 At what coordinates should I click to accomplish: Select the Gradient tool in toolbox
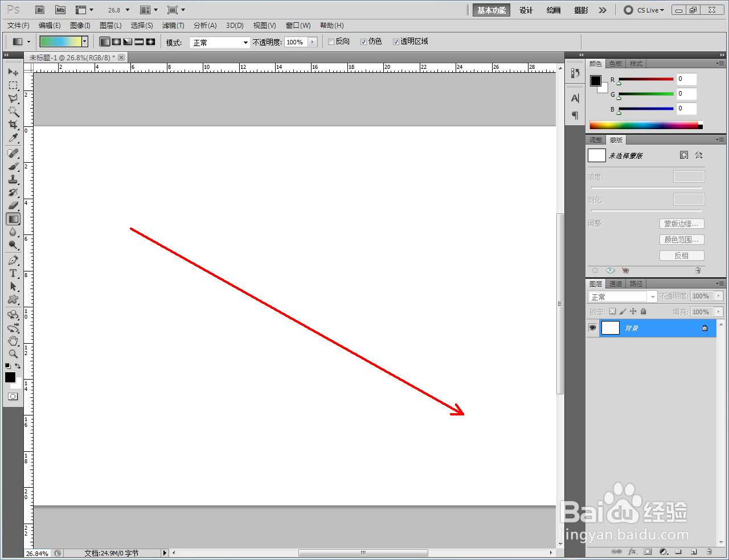13,219
